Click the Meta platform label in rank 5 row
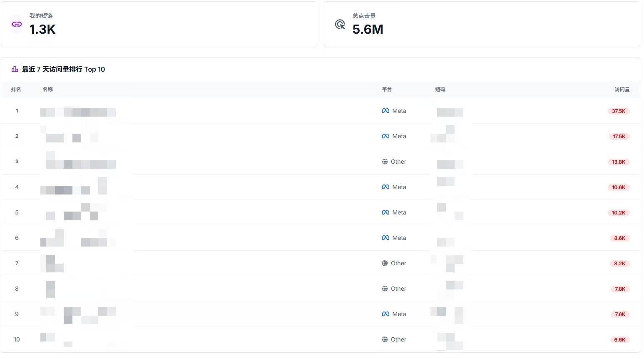This screenshot has width=644, height=359. click(399, 212)
